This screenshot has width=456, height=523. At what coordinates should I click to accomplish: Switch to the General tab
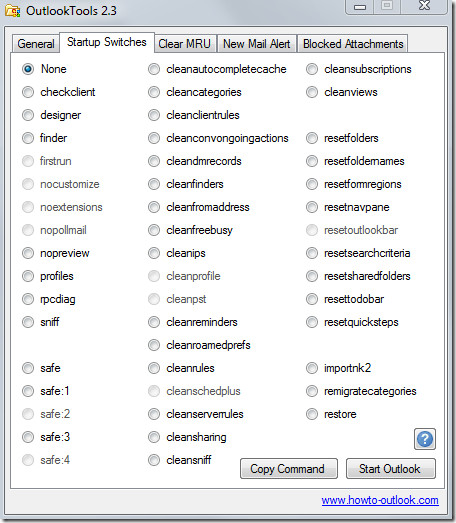coord(36,44)
